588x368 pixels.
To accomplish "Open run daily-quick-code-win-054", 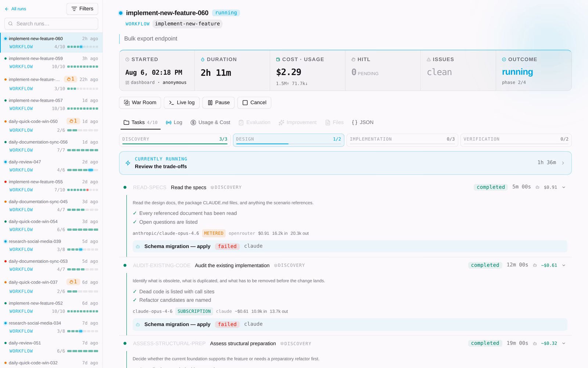I will point(51,226).
